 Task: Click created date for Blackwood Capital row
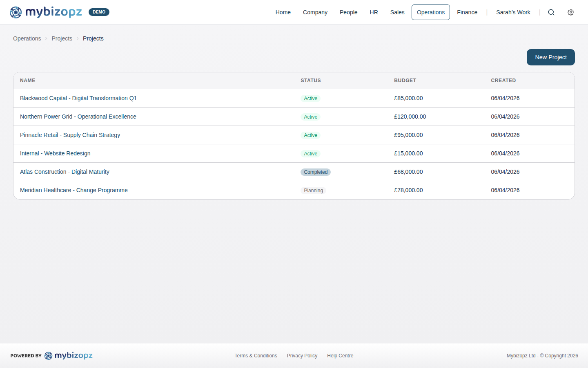coord(505,98)
